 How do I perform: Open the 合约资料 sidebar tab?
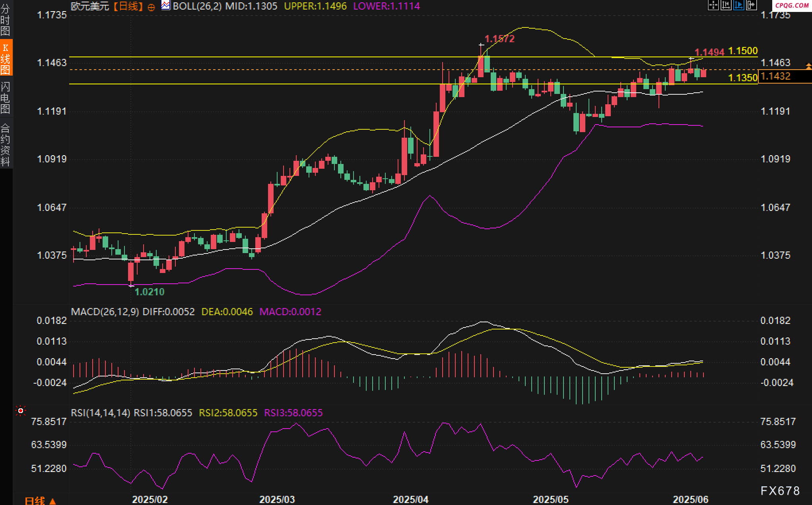6,144
